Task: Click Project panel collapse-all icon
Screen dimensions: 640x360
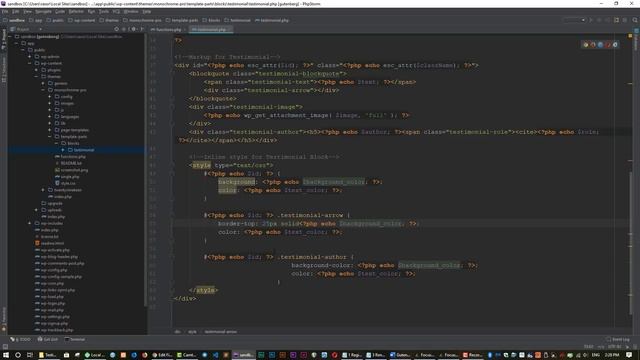Action: pos(124,29)
